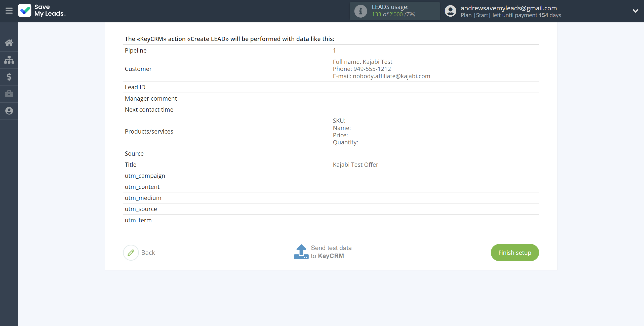644x326 pixels.
Task: Click the upload test data icon
Action: [x=301, y=252]
